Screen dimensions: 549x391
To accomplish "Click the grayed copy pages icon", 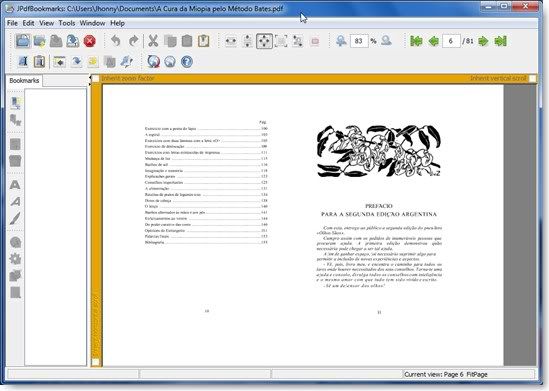I will tap(170, 41).
